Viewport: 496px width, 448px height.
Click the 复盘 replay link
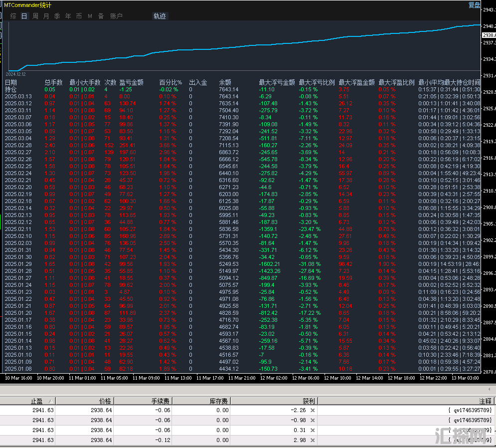click(474, 5)
